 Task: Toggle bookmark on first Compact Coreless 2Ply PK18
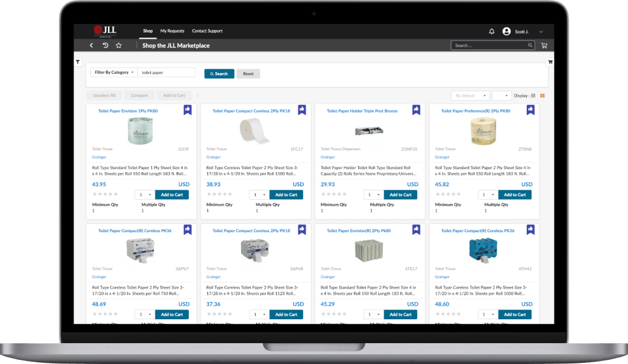pyautogui.click(x=302, y=110)
